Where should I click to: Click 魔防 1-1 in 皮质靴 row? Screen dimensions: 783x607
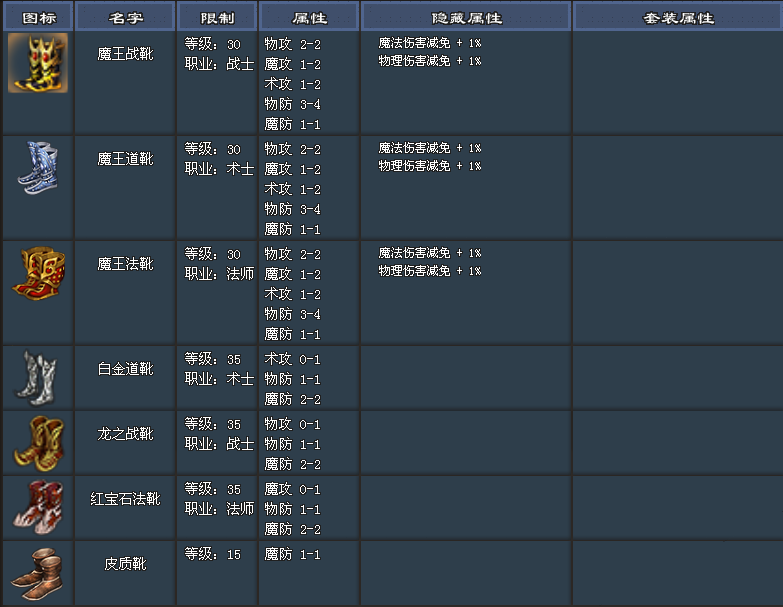click(293, 554)
